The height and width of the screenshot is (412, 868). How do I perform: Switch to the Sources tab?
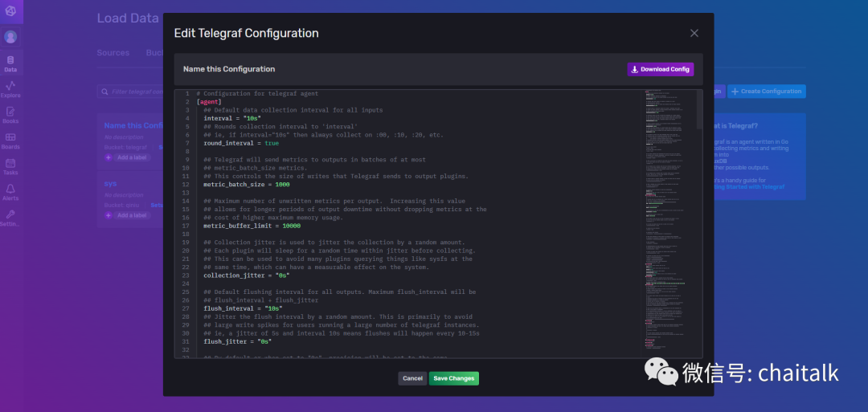(113, 53)
